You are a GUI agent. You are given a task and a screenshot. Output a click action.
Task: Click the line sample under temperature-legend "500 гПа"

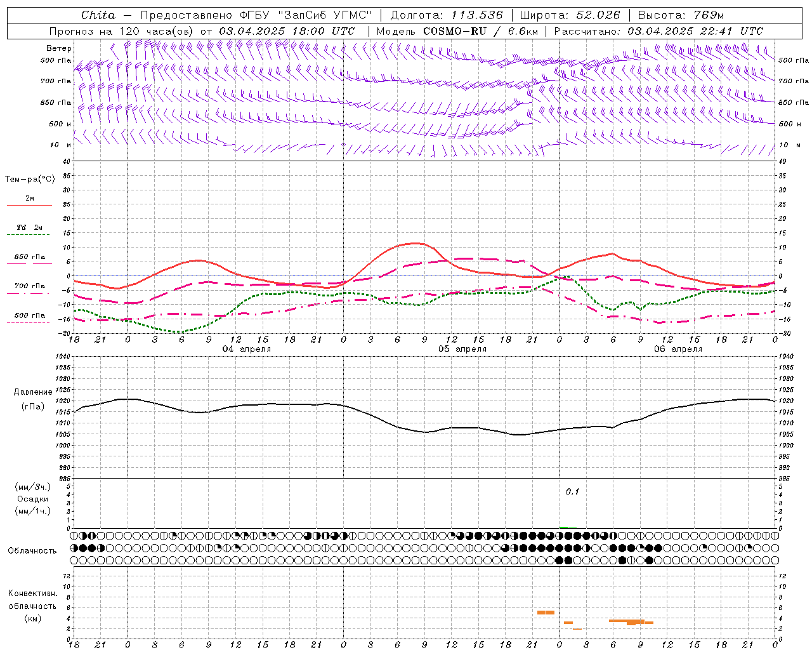[x=29, y=322]
